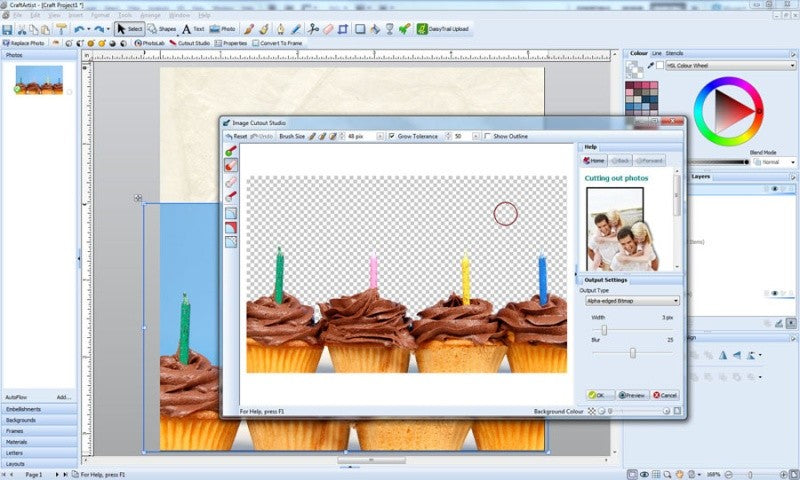
Task: Open the Edit menu
Action: point(35,15)
